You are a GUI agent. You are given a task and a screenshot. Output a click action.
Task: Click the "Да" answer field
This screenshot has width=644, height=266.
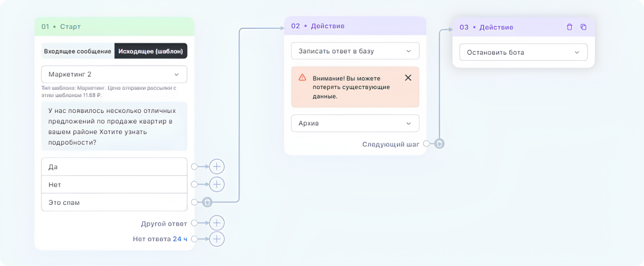[x=114, y=167]
